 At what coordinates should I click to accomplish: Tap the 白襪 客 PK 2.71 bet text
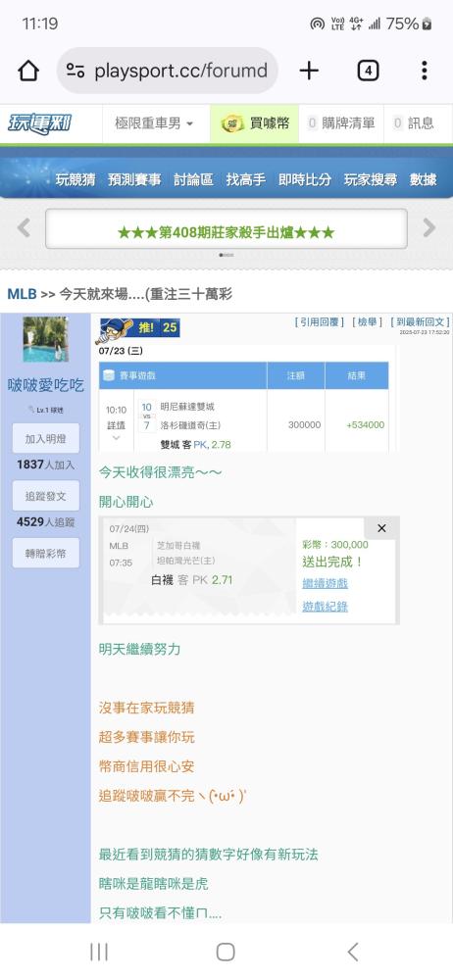tap(191, 580)
